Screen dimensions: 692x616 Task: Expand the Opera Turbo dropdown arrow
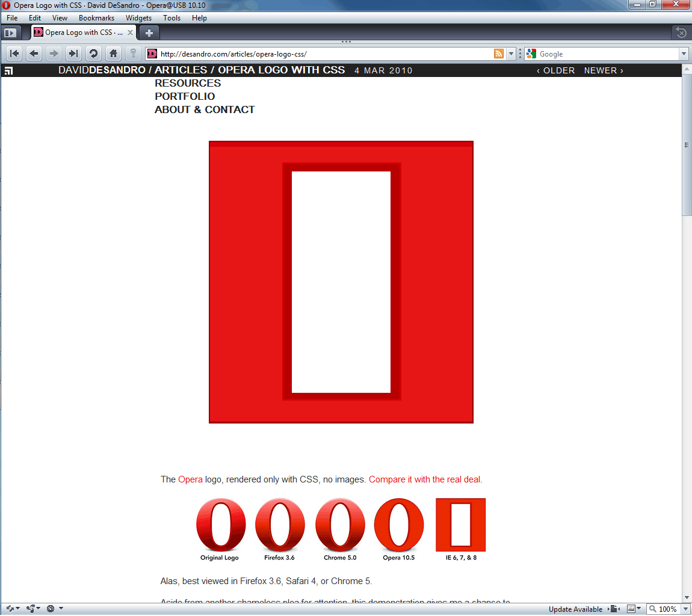point(61,609)
